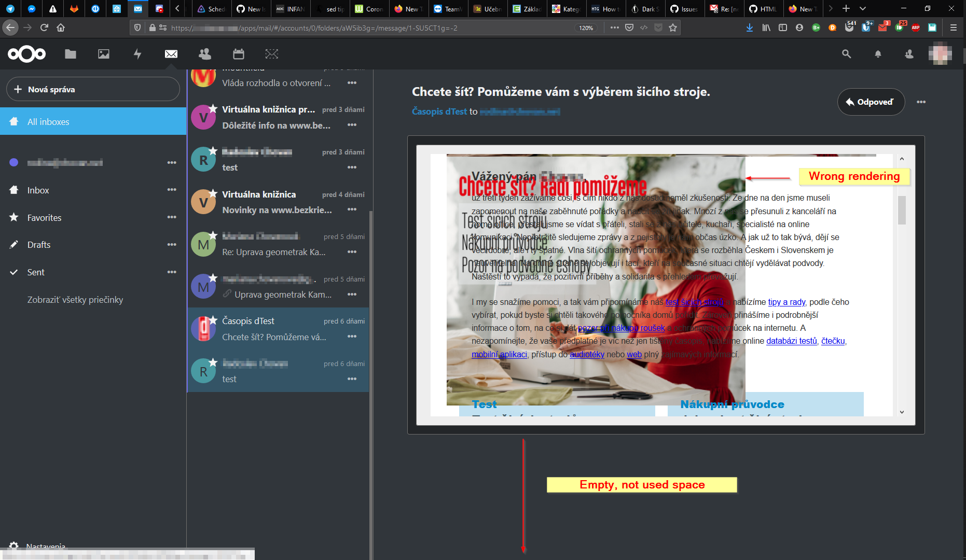Open the Calendar app icon
Viewport: 966px width, 560px height.
pos(238,54)
